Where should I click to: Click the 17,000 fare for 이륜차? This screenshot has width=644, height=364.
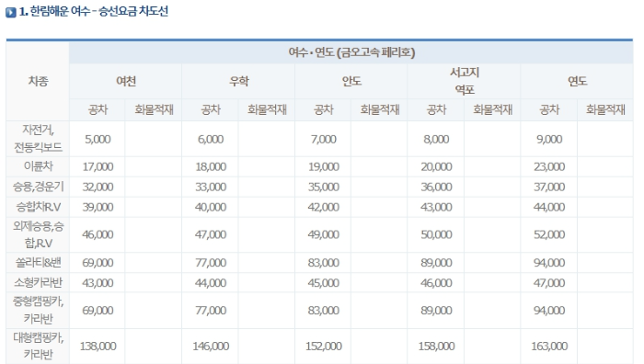click(98, 166)
